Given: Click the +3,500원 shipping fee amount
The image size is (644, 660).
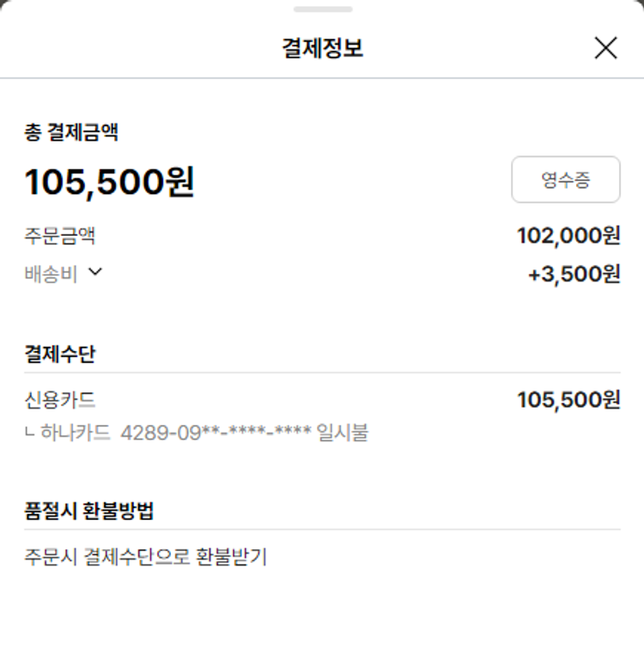Looking at the screenshot, I should [573, 275].
